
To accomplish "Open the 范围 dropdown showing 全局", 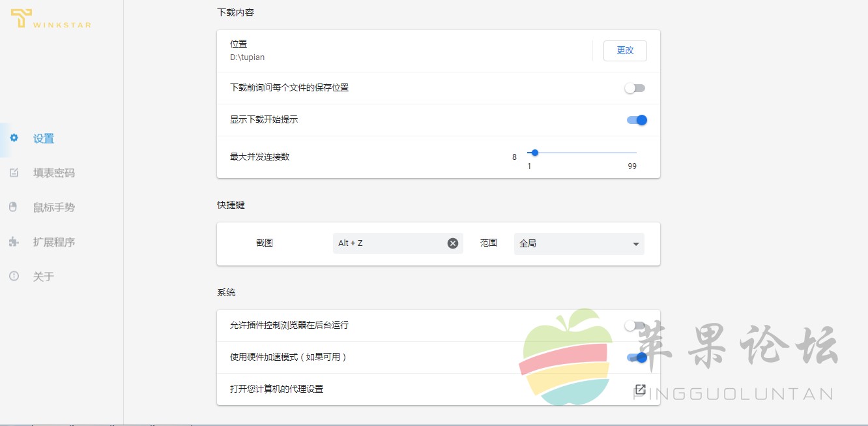I will tap(579, 243).
